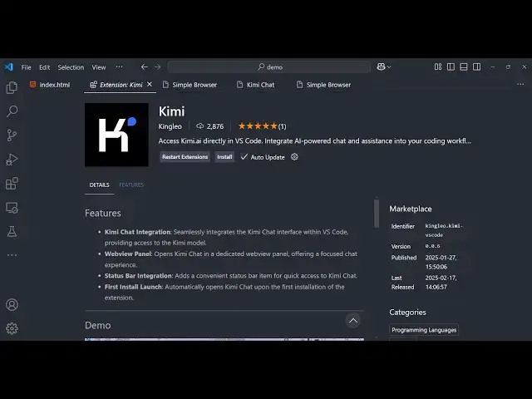Open the Programming Languages category
The height and width of the screenshot is (399, 532).
(424, 330)
